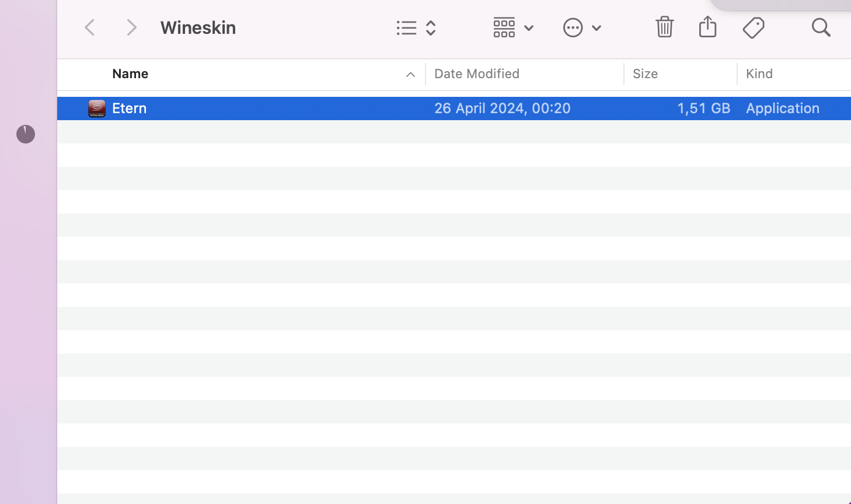Click the 1,51 GB size value

coord(703,108)
